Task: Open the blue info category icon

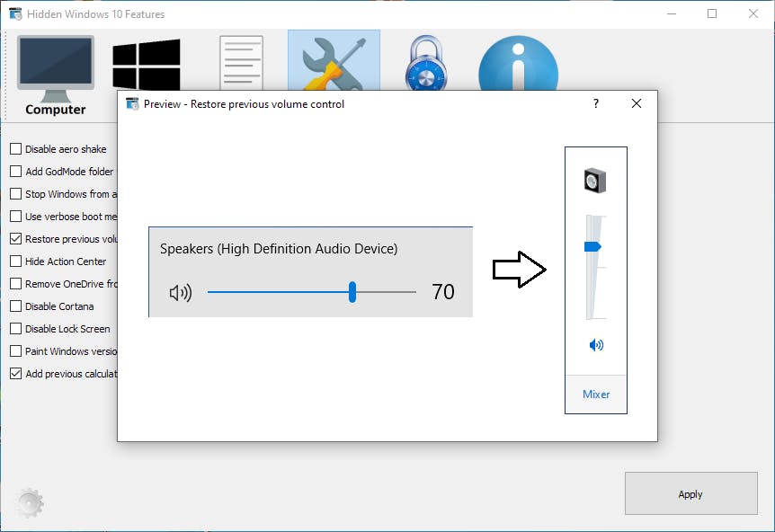Action: (x=518, y=63)
